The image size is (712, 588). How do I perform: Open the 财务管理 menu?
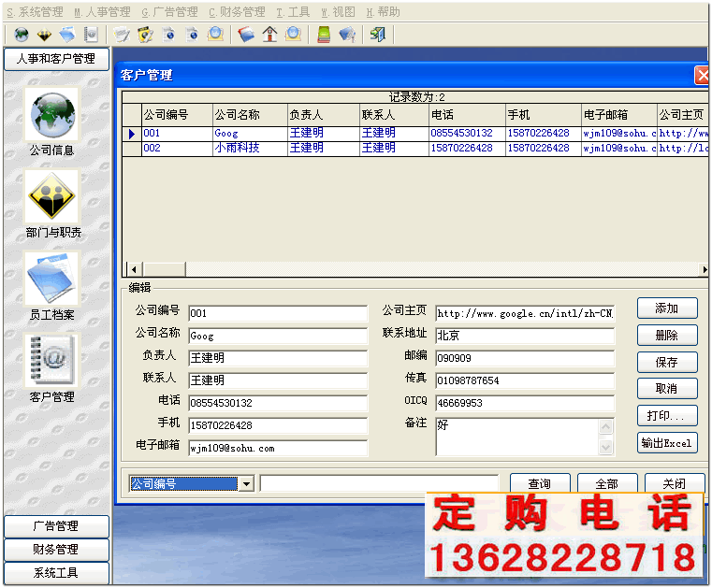(237, 12)
